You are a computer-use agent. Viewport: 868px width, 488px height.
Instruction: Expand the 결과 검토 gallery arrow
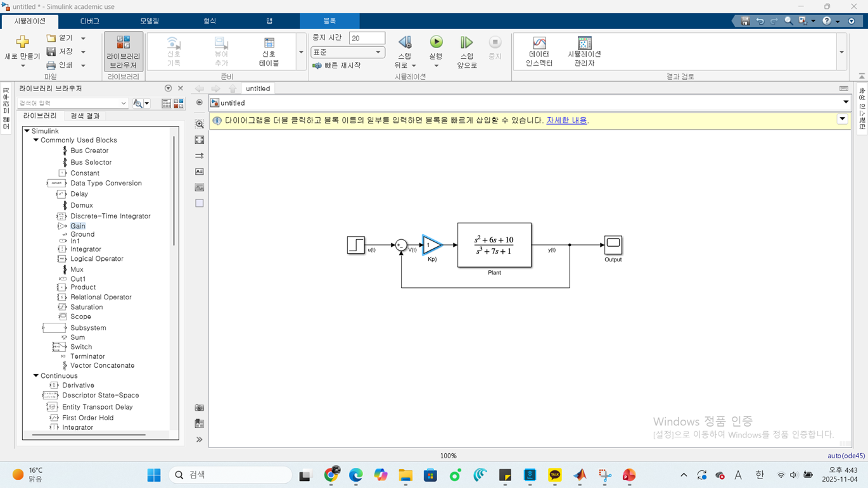tap(841, 52)
